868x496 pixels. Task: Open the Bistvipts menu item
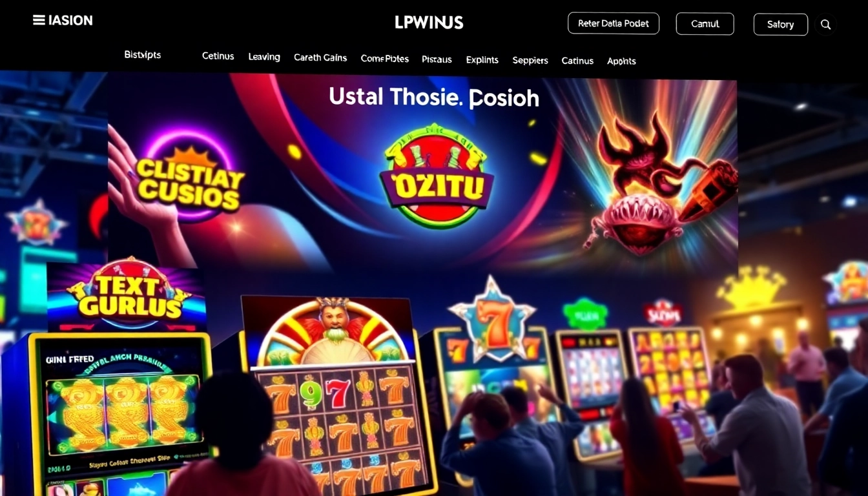pyautogui.click(x=143, y=55)
